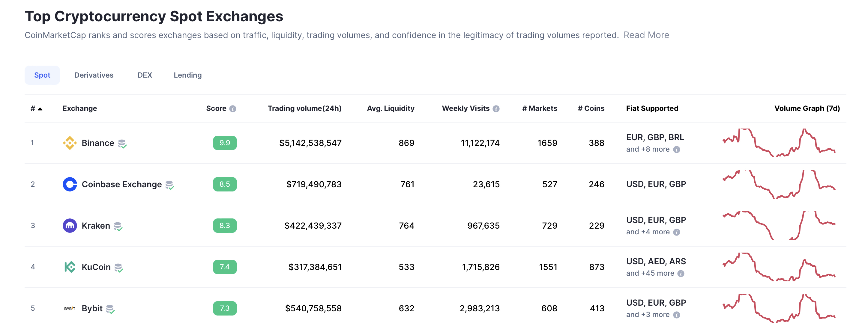Click the Kraken logo icon
The image size is (868, 332).
click(x=70, y=226)
